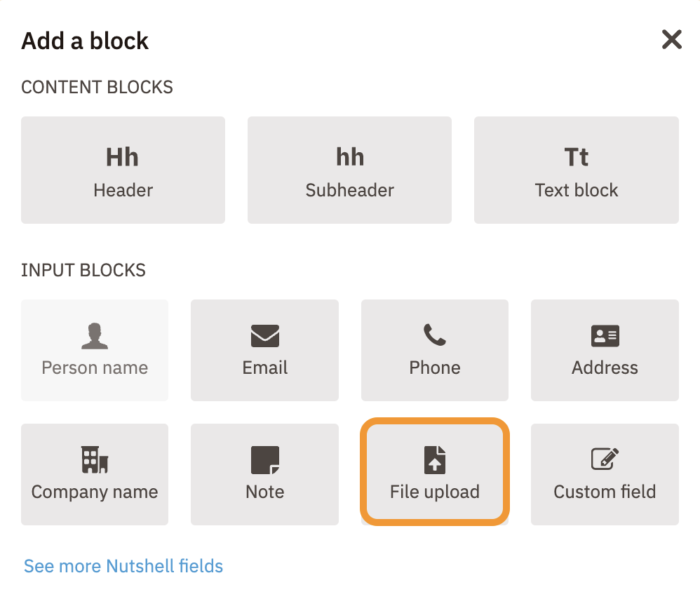Select the Custom field label
700x606 pixels.
click(x=605, y=492)
